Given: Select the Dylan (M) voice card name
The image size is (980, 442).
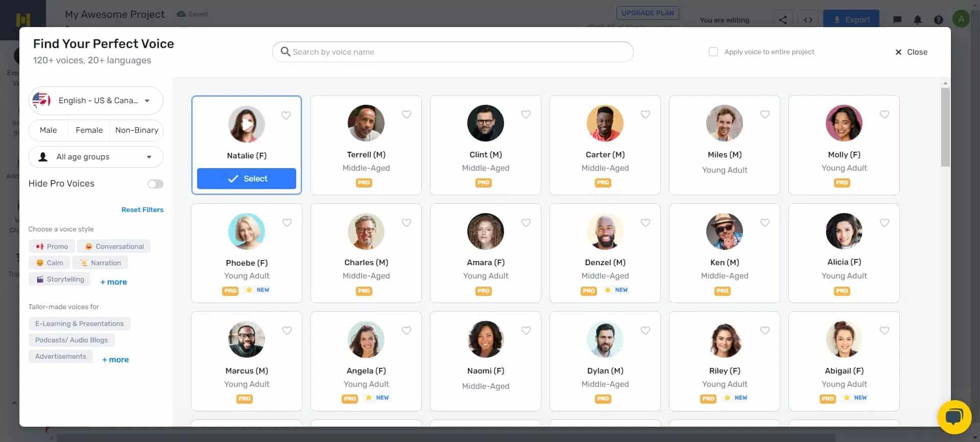Looking at the screenshot, I should 605,370.
